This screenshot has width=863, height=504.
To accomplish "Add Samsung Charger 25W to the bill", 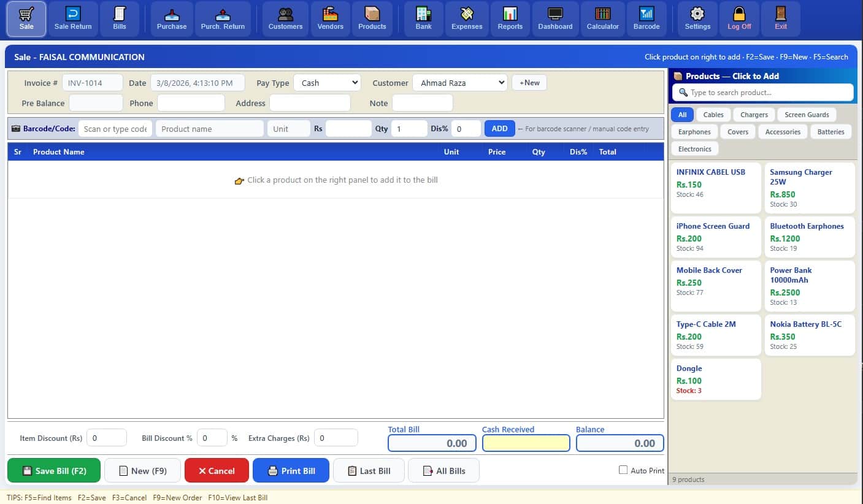I will 810,187.
